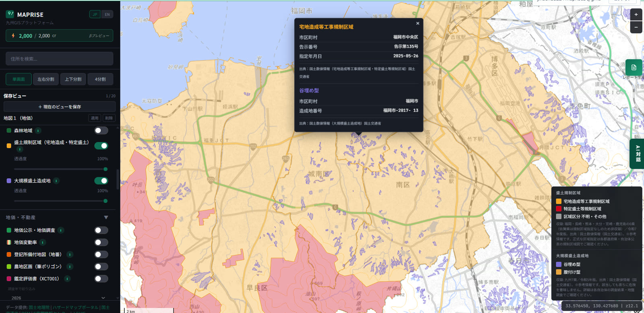644x313 pixels.
Task: Select the 4分割 layout
Action: 100,79
